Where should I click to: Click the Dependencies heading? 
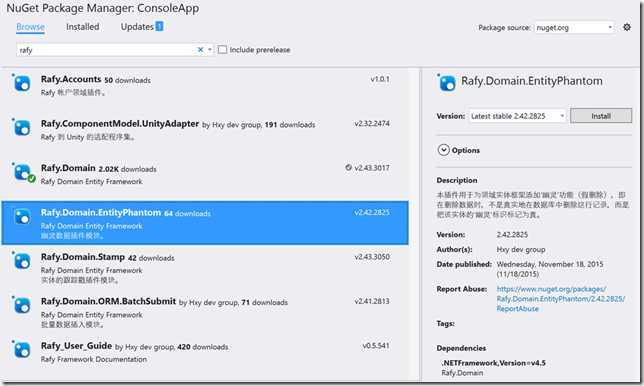[x=461, y=348]
